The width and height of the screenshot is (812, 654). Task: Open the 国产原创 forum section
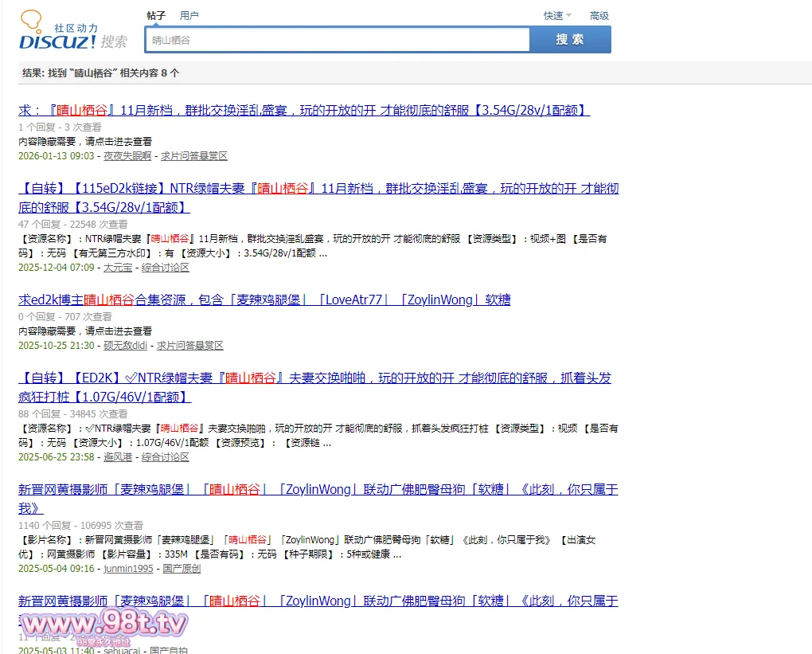(182, 569)
